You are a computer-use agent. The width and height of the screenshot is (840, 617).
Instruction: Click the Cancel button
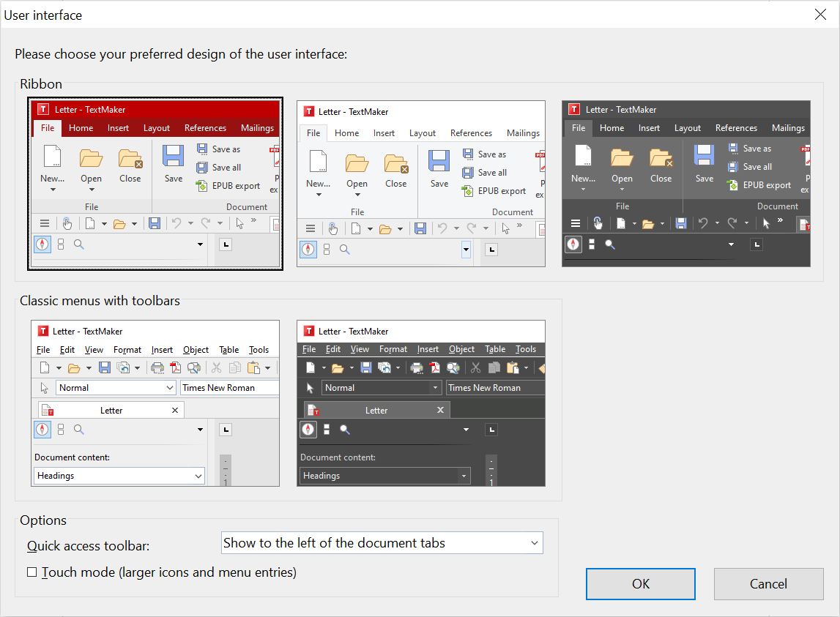[x=768, y=584]
